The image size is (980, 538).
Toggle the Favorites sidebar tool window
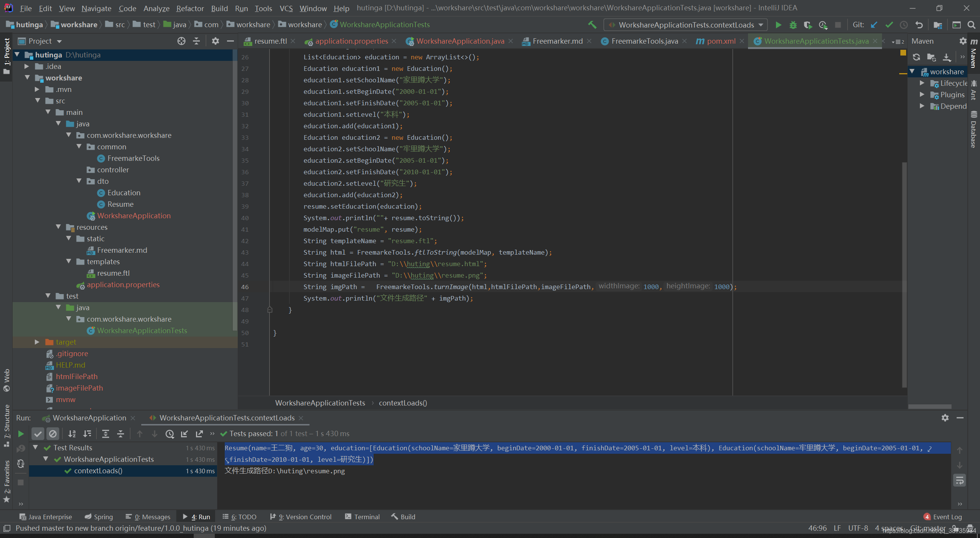click(7, 482)
